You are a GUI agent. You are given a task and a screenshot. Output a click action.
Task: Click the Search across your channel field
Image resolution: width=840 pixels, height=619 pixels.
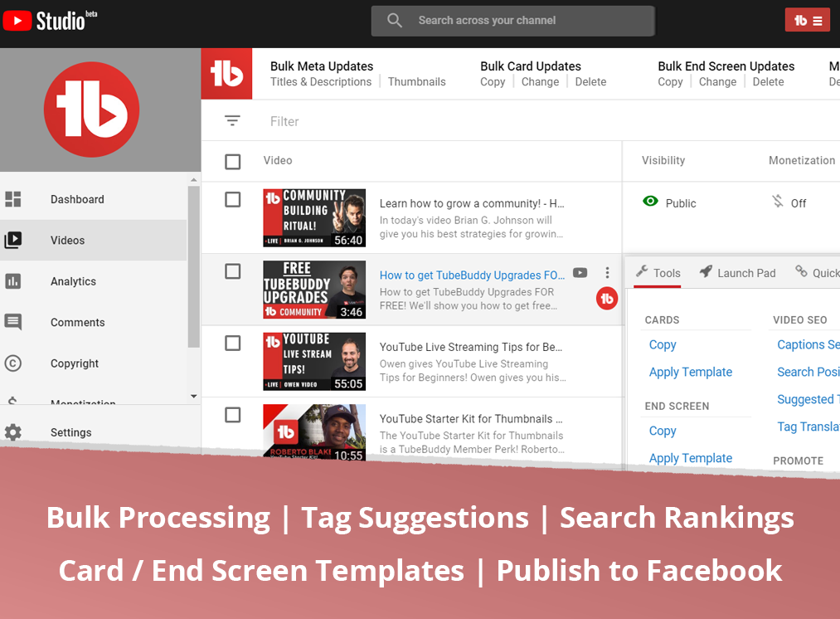[x=512, y=21]
